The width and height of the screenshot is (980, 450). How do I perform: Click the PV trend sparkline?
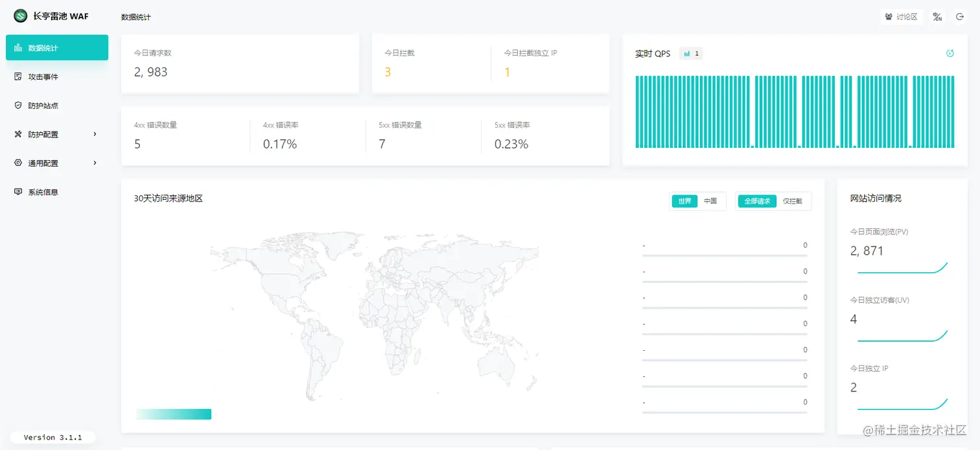[902, 268]
